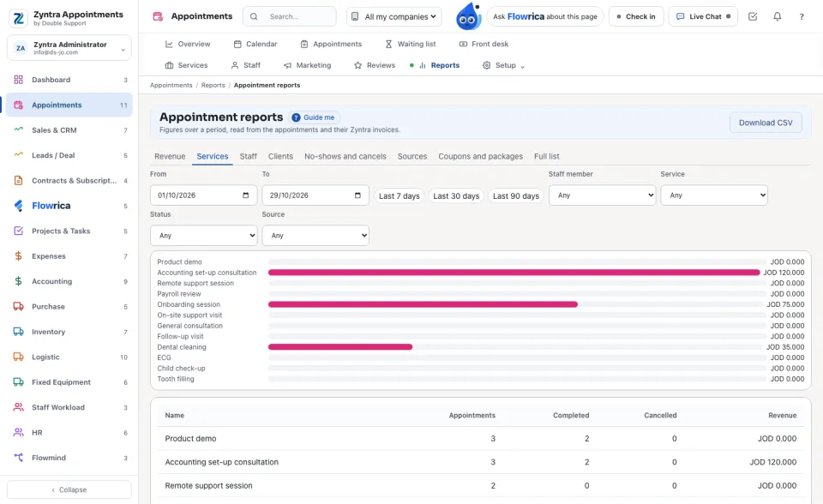Click the Expenses dollar icon

coord(18,256)
